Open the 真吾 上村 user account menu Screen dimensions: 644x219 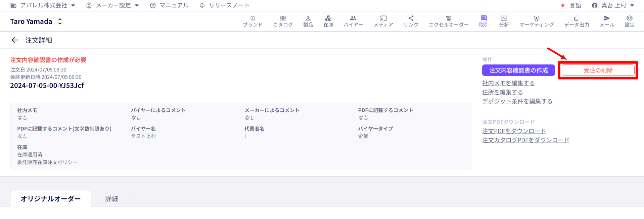click(613, 5)
